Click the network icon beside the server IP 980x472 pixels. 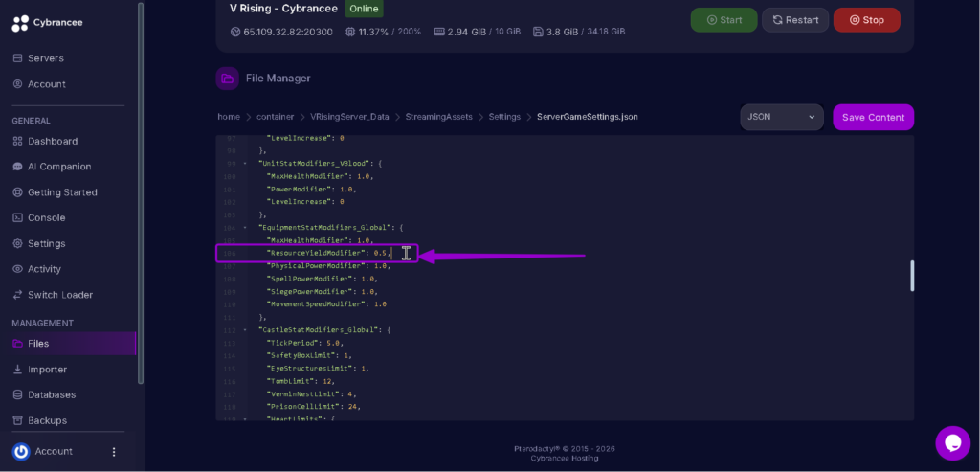click(235, 32)
